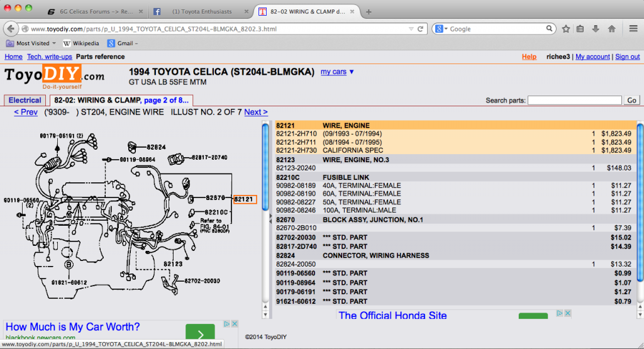644x349 pixels.
Task: Bookmark this page with star icon
Action: coord(566,29)
